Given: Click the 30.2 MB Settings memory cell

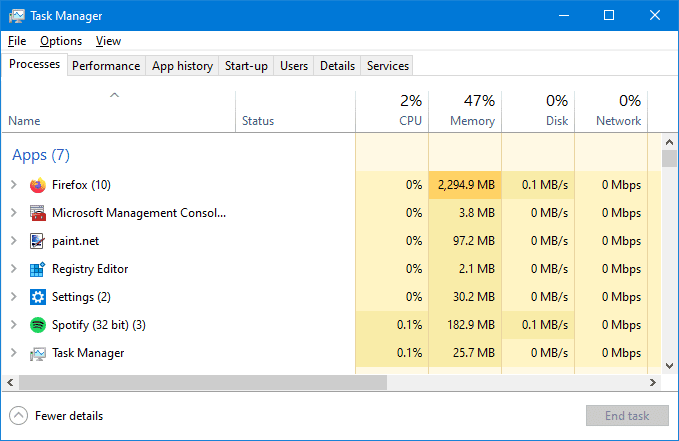Looking at the screenshot, I should point(465,297).
